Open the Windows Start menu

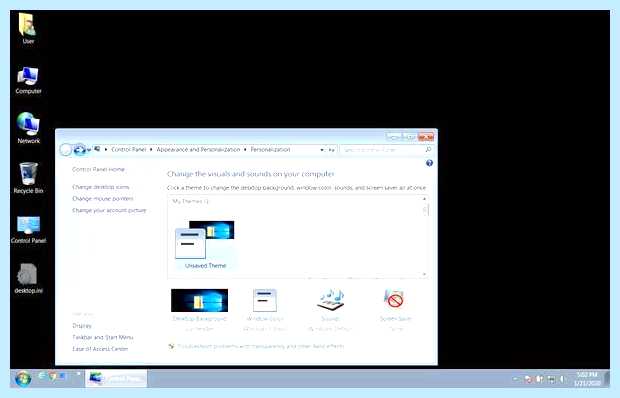(23, 379)
